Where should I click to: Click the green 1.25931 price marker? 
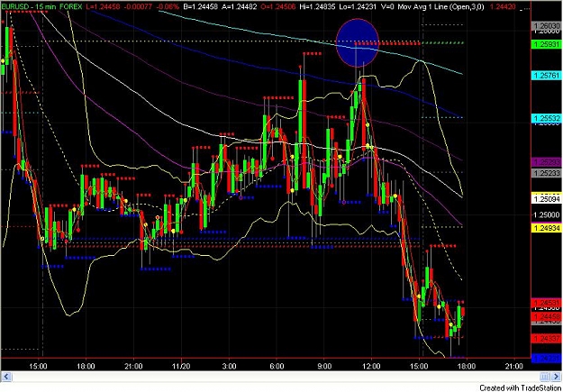pyautogui.click(x=545, y=44)
